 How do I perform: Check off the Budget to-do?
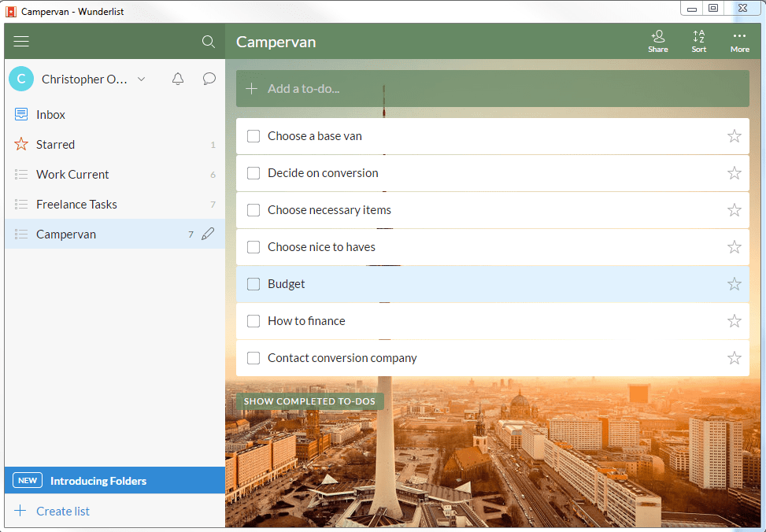tap(253, 283)
